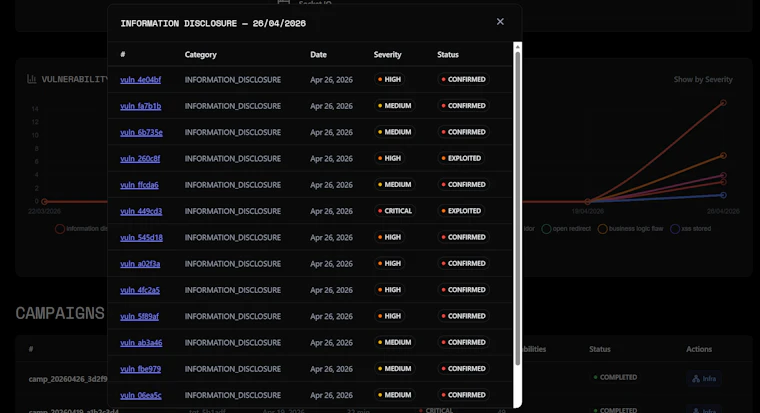Click the blue data point on the chart at 26/04/2026
Image resolution: width=760 pixels, height=413 pixels.
(723, 195)
